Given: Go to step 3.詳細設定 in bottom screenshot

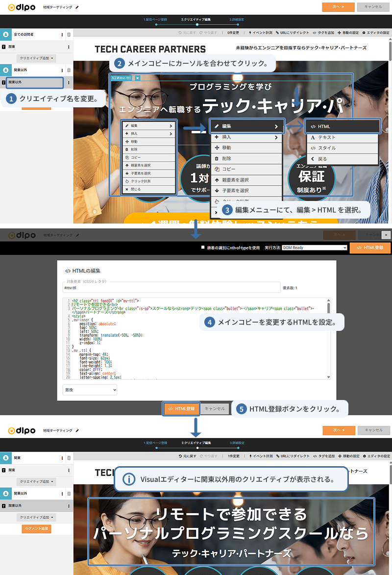Looking at the screenshot, I should pos(237,443).
